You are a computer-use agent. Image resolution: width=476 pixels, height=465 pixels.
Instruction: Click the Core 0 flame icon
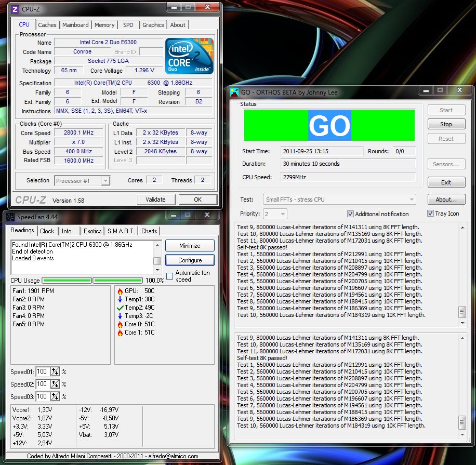click(x=120, y=325)
